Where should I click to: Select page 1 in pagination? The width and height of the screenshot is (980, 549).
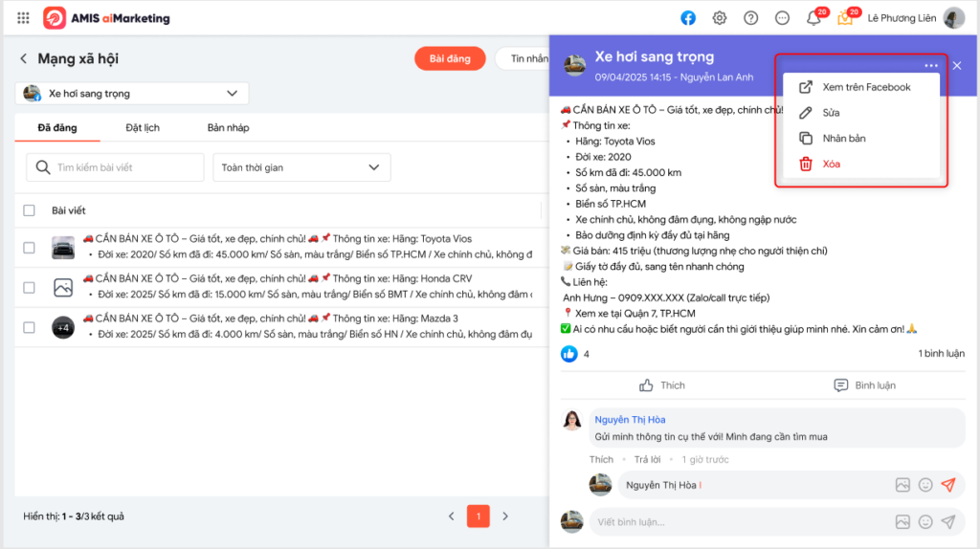click(x=479, y=516)
